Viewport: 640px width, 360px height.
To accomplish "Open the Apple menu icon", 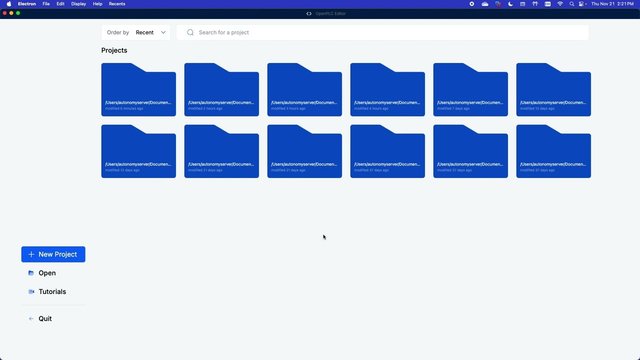I will [9, 4].
